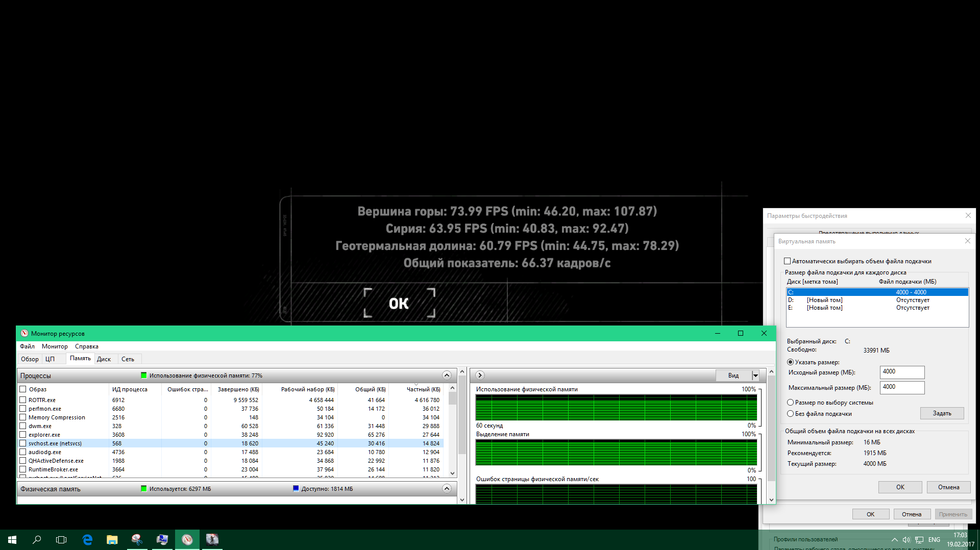Sort by Завершено (КБ) column
980x550 pixels.
(237, 389)
